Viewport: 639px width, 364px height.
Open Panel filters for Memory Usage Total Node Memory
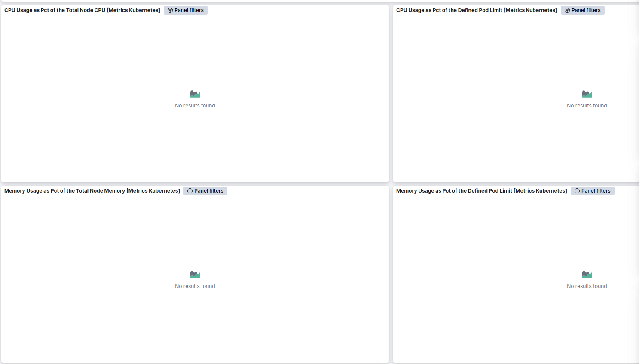[205, 191]
